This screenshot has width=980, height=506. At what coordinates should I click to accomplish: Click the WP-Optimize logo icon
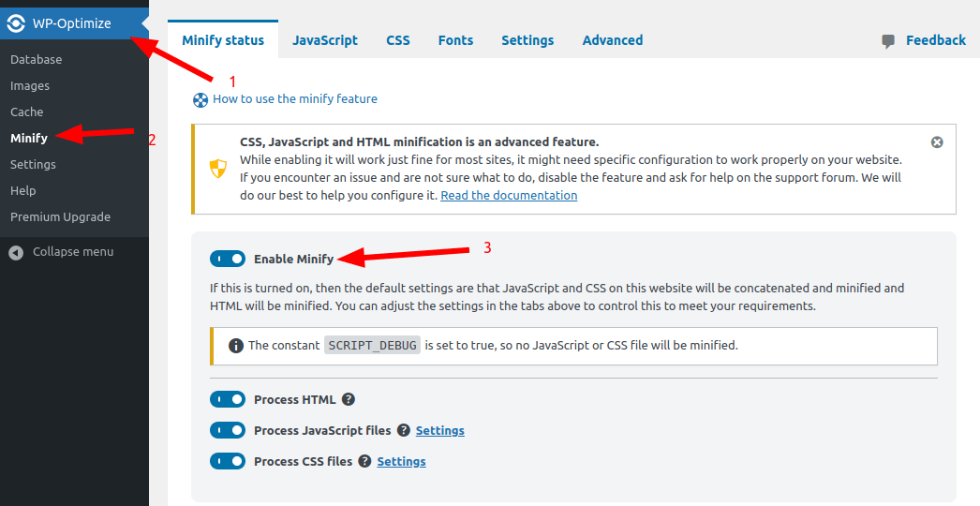[x=16, y=23]
